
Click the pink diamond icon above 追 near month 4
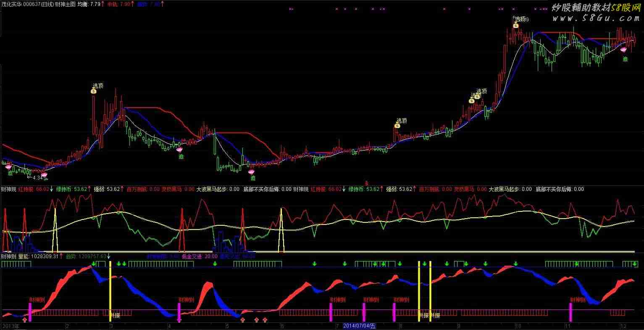click(179, 149)
